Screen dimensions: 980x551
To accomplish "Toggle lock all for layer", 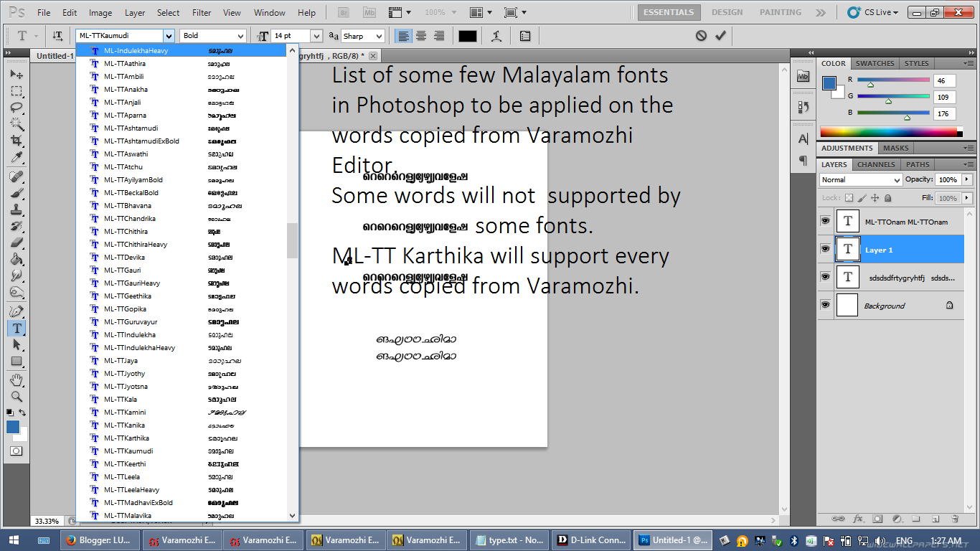I will tap(887, 198).
